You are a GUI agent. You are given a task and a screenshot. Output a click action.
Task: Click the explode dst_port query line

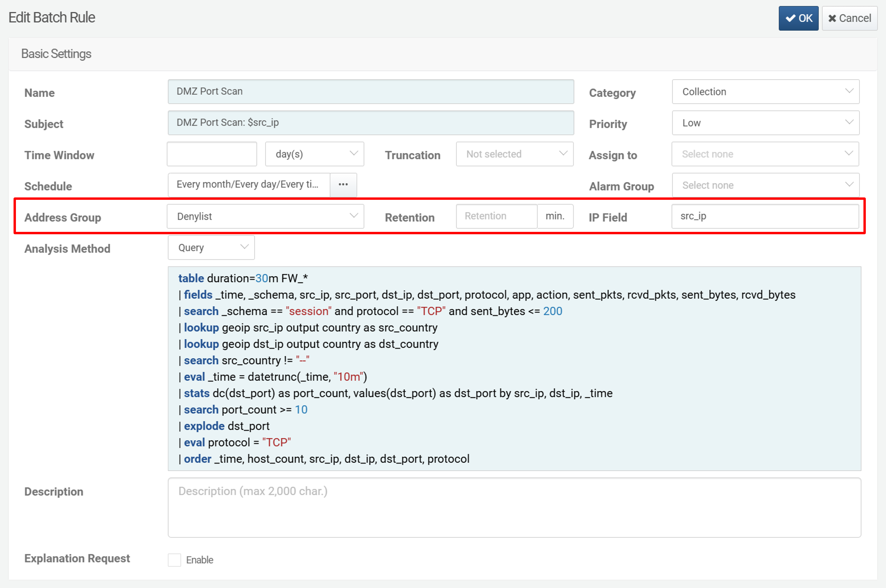[x=224, y=426]
